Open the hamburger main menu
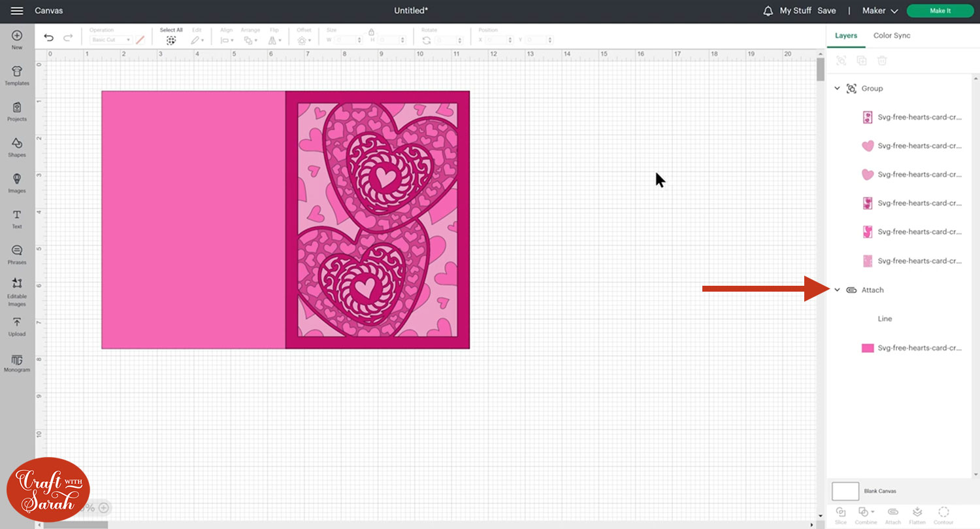Screen dimensions: 980x529 click(17, 11)
